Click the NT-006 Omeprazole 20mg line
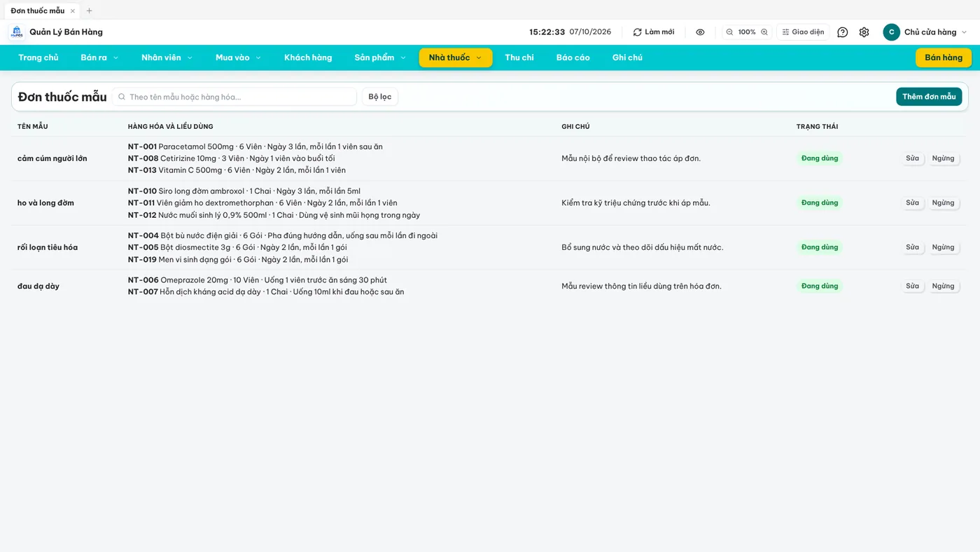The image size is (980, 552). coord(258,280)
